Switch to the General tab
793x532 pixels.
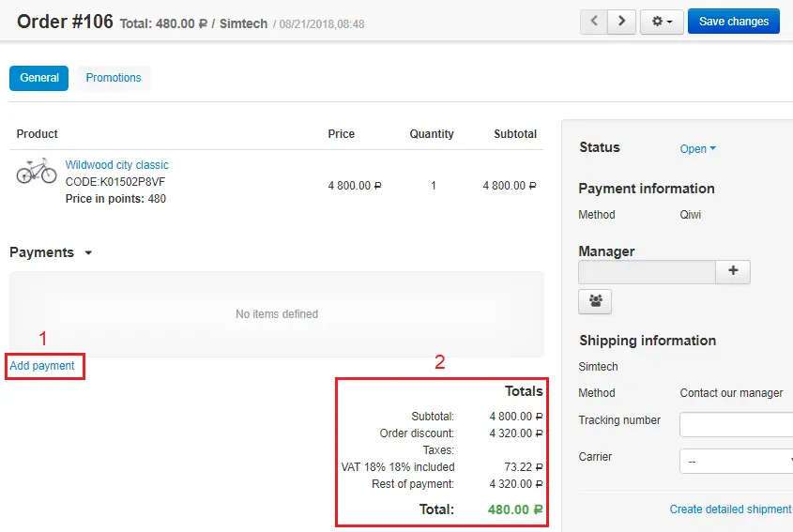click(38, 78)
